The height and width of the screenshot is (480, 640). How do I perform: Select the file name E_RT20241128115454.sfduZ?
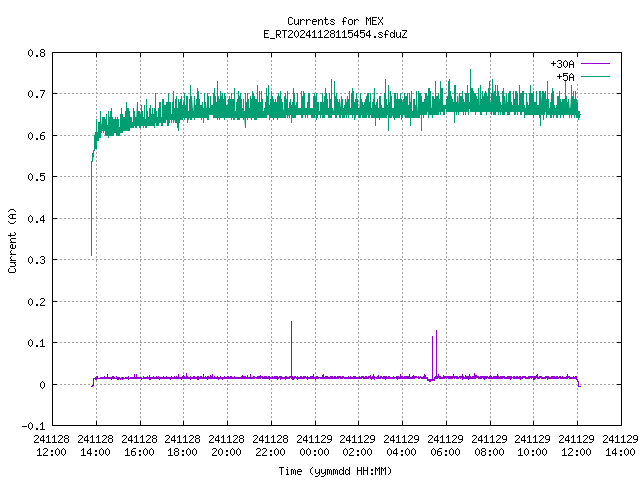(x=335, y=34)
